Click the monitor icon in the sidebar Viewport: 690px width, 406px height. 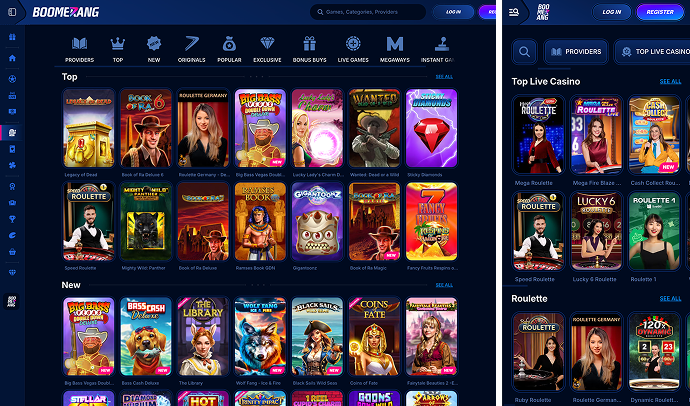[x=12, y=112]
